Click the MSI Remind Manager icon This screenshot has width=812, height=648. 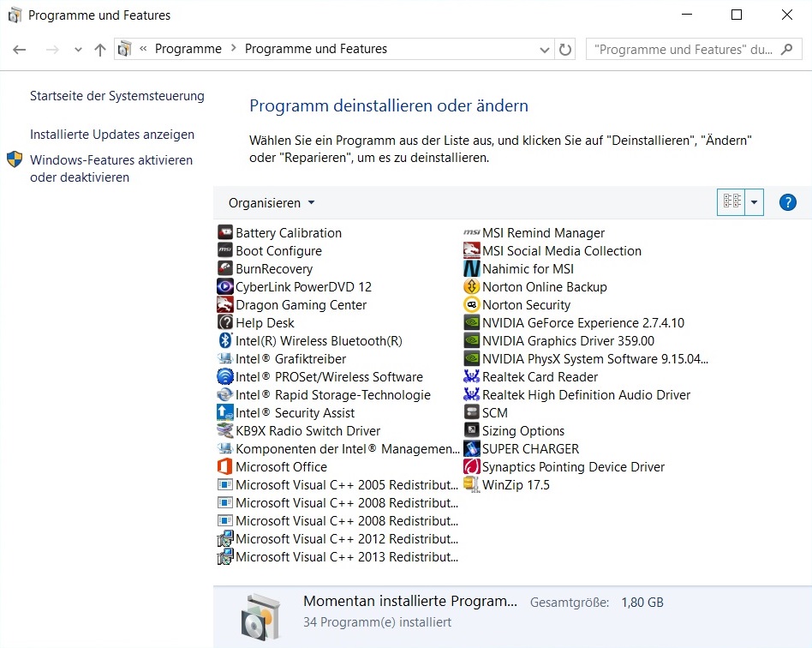(x=471, y=232)
